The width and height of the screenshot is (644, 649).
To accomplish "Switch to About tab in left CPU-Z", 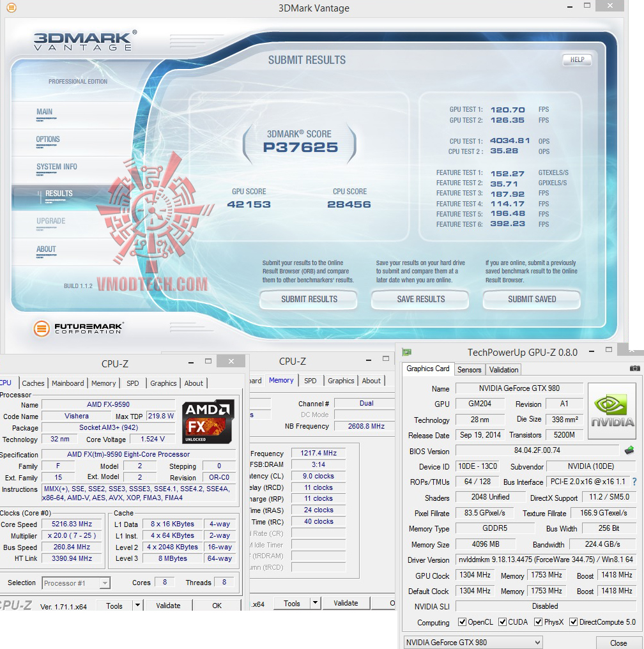I will coord(194,383).
